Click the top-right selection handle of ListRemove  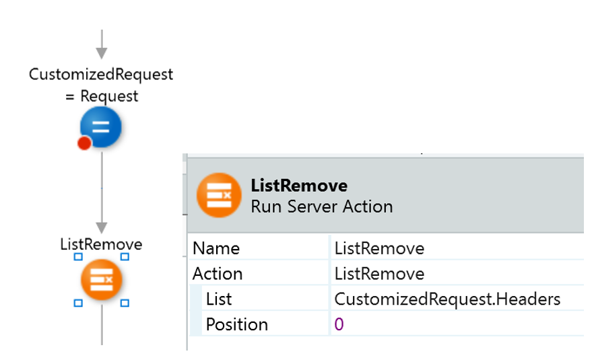click(125, 257)
